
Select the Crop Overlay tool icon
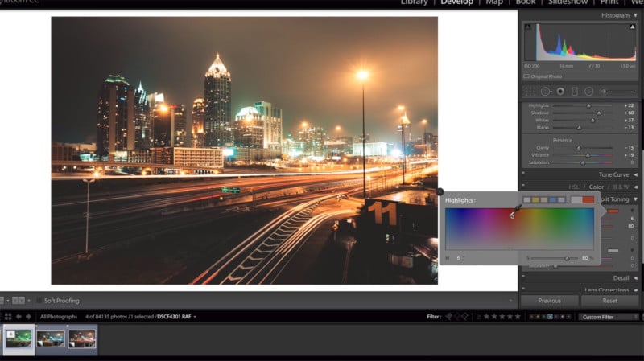click(530, 92)
